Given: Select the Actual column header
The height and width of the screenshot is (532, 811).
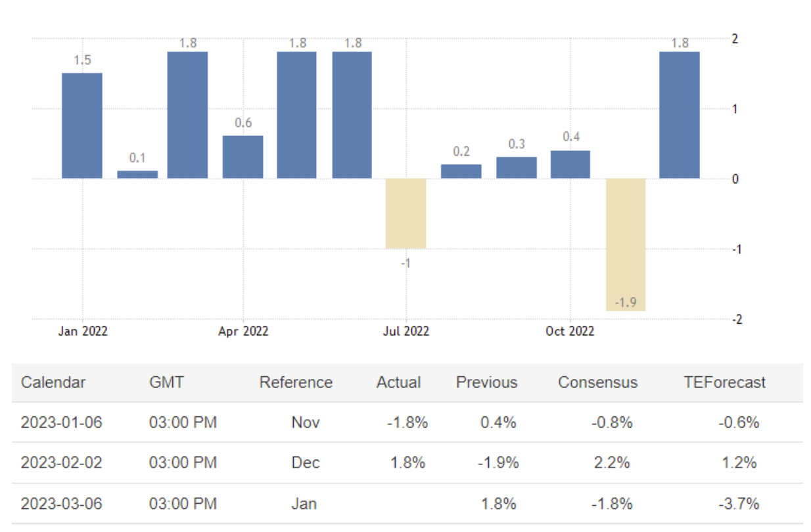Looking at the screenshot, I should [x=399, y=382].
